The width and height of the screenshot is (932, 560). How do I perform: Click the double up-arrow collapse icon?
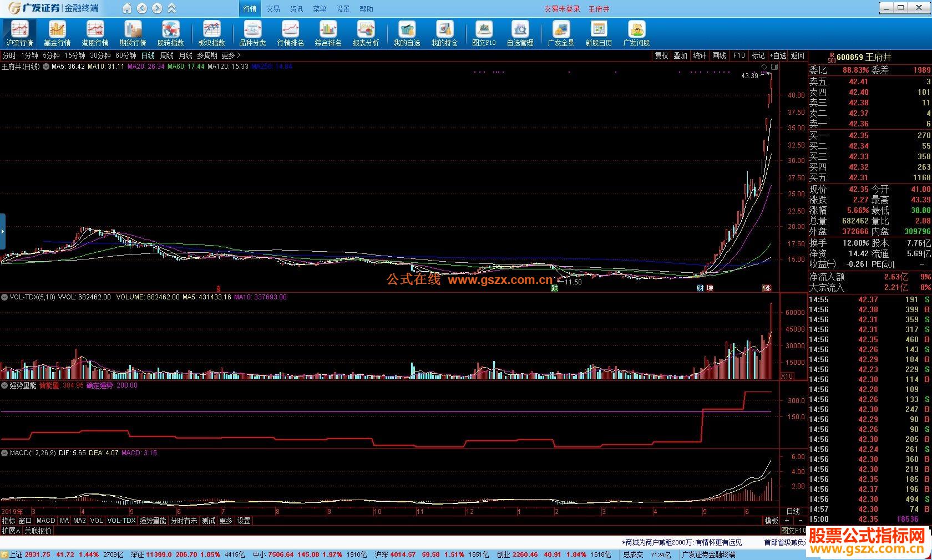(172, 8)
